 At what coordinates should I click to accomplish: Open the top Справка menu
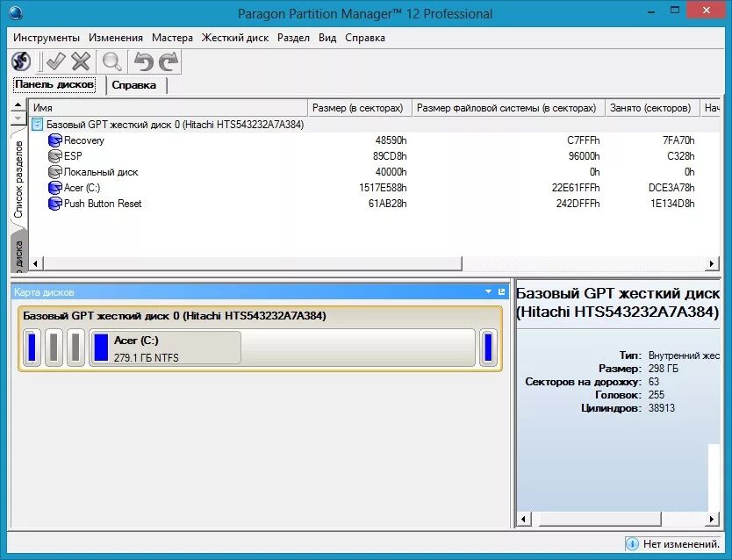pos(365,38)
